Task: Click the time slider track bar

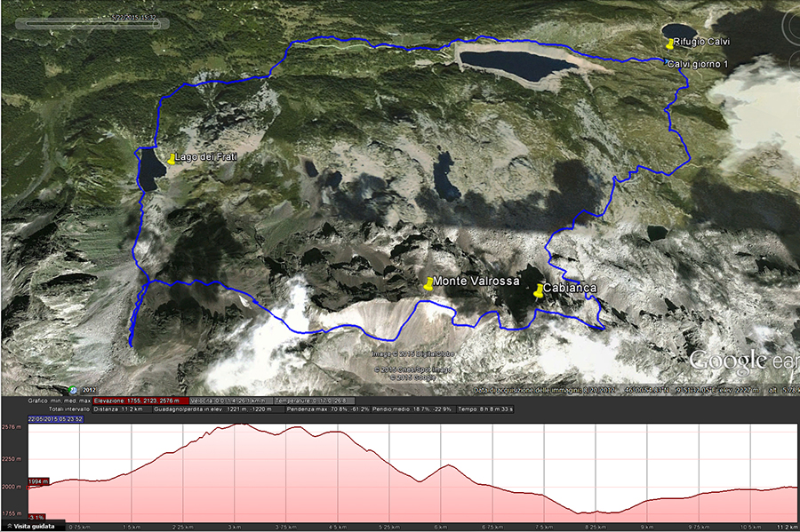Action: click(92, 24)
